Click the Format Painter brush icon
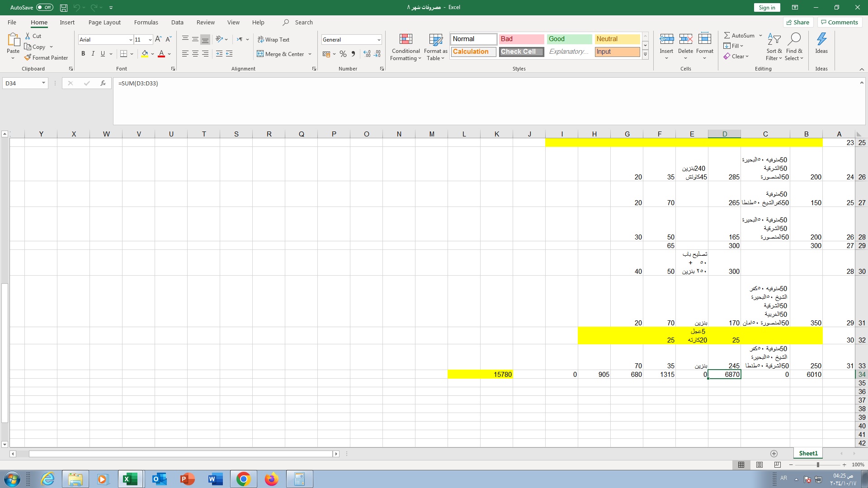868x488 pixels. [28, 57]
